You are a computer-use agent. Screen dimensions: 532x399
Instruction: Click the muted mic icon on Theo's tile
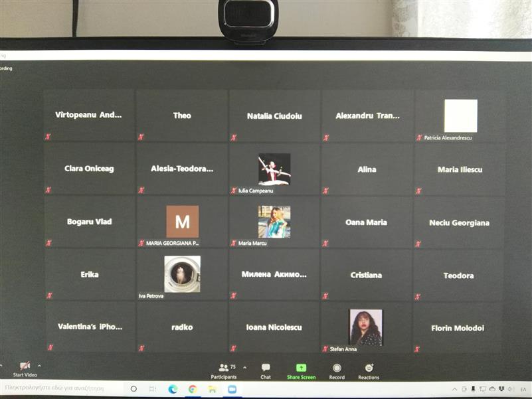[x=141, y=137]
